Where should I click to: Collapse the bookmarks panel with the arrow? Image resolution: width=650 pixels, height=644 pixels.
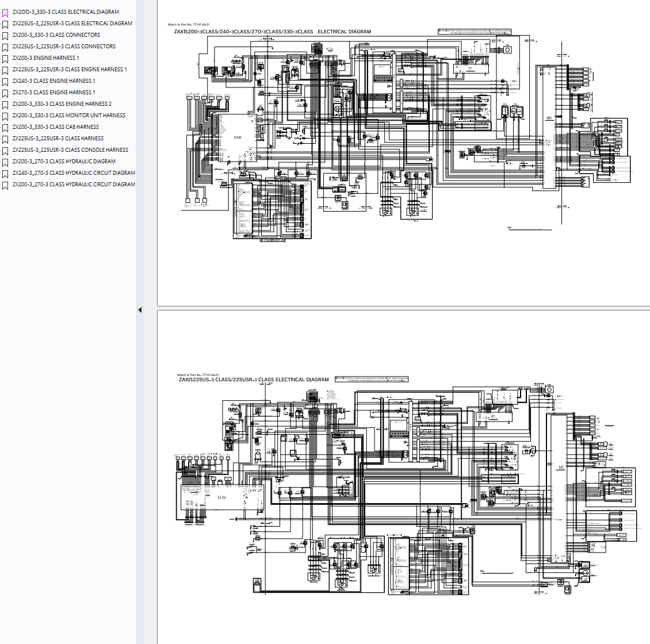[x=140, y=310]
